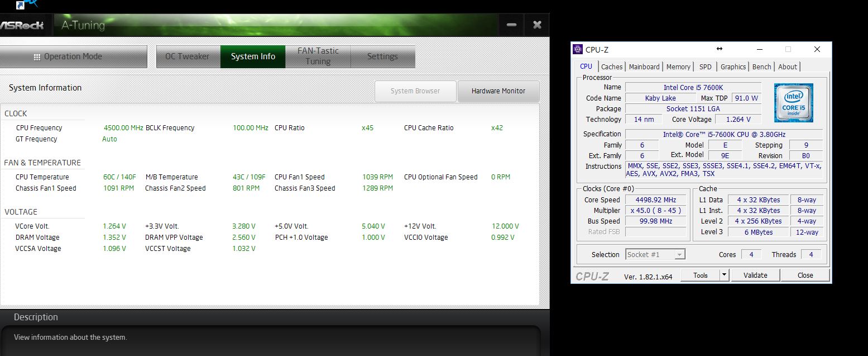The image size is (868, 356).
Task: Switch to OC Tweaker tab
Action: [188, 56]
